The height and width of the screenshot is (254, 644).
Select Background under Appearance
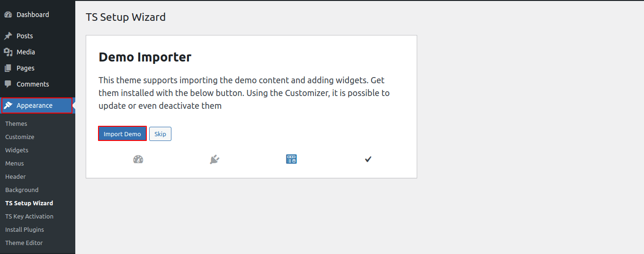pos(22,190)
